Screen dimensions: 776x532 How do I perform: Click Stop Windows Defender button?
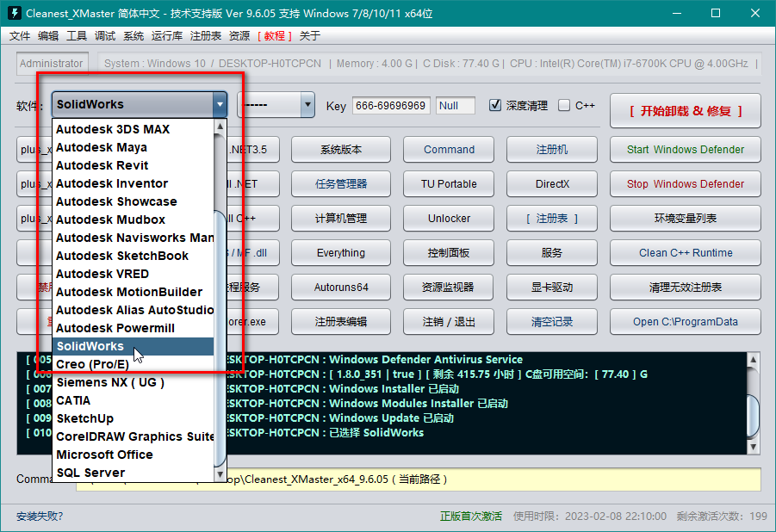(686, 184)
